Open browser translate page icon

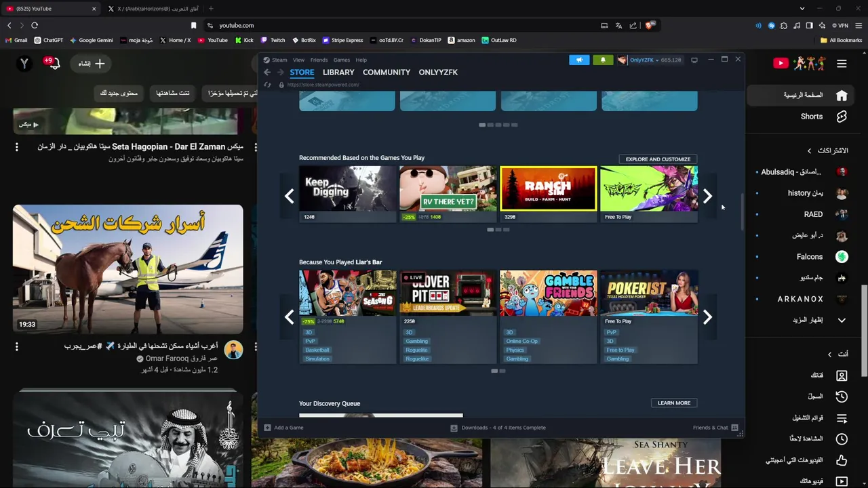[618, 25]
